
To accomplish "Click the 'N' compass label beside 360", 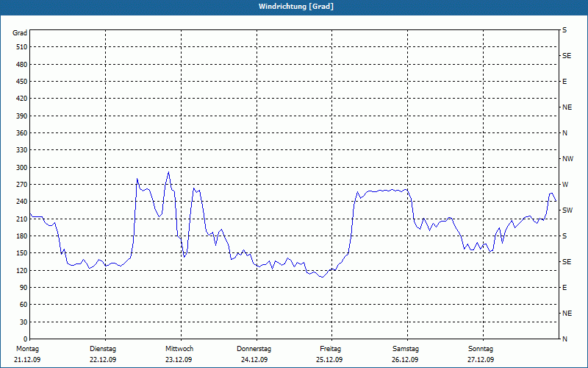I will 564,133.
